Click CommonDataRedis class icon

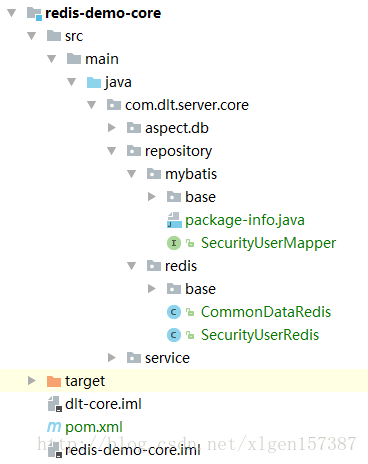(174, 312)
